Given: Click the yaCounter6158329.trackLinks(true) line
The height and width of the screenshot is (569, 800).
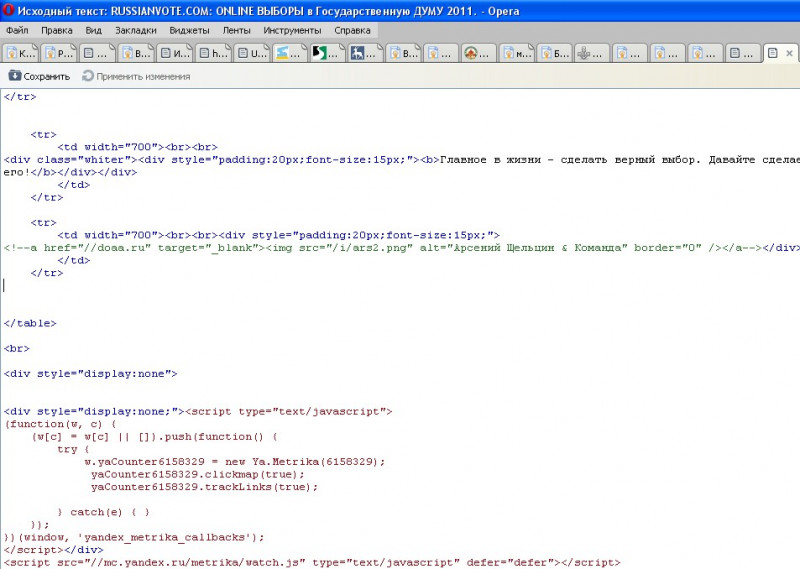Looking at the screenshot, I should (205, 487).
